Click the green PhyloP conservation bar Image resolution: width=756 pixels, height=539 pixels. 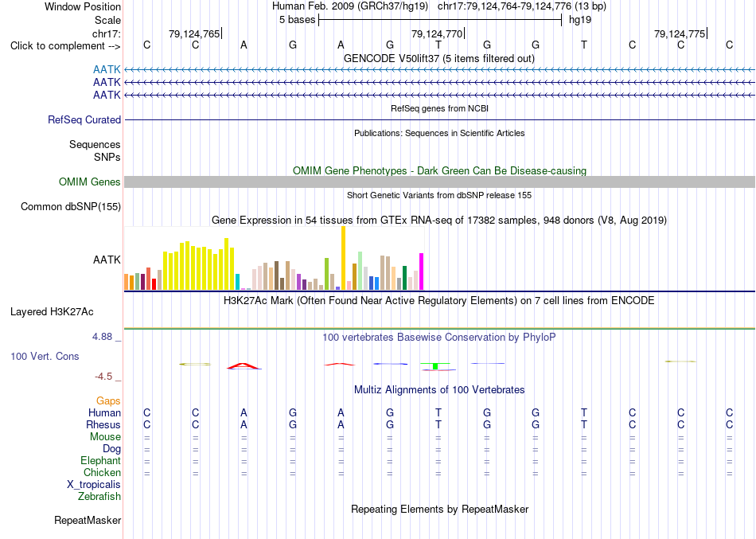point(435,365)
